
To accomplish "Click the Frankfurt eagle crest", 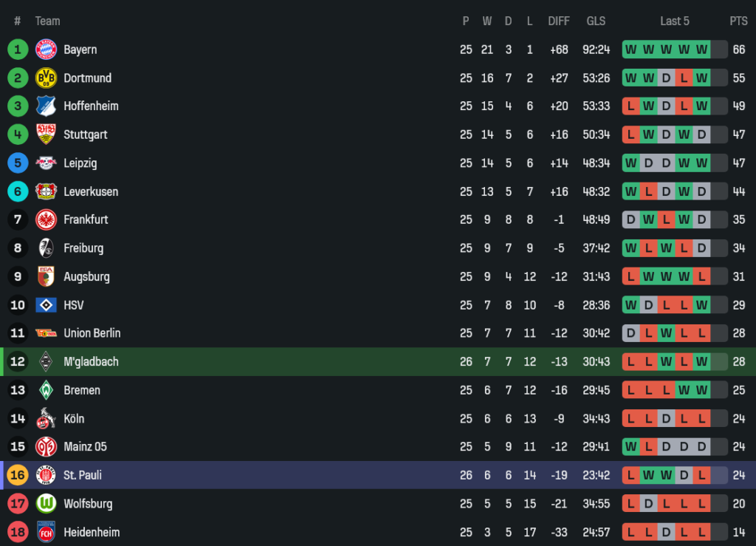I will (x=46, y=219).
